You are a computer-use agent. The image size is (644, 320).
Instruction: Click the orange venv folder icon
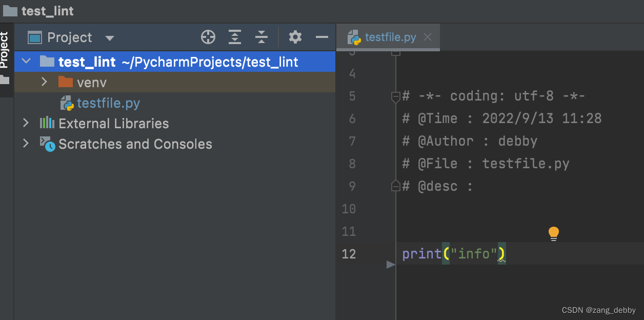click(66, 82)
